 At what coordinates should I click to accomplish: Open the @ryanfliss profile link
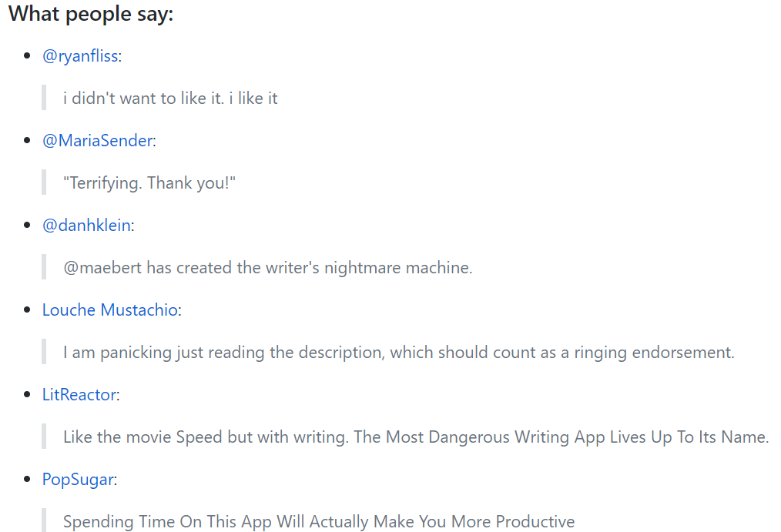pyautogui.click(x=80, y=56)
